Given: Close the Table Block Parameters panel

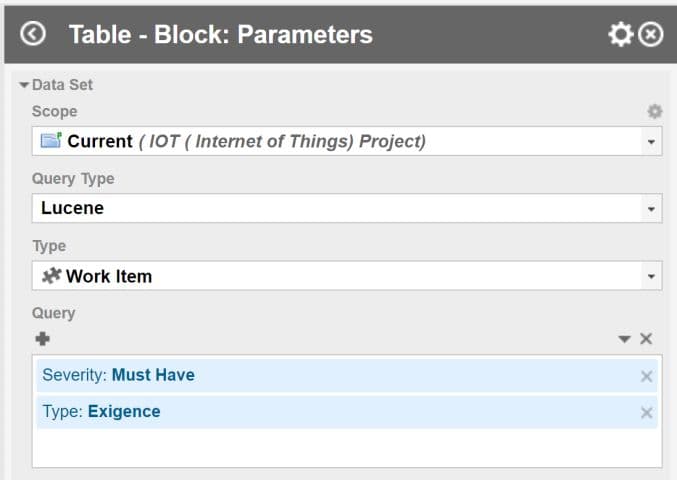Looking at the screenshot, I should point(651,34).
